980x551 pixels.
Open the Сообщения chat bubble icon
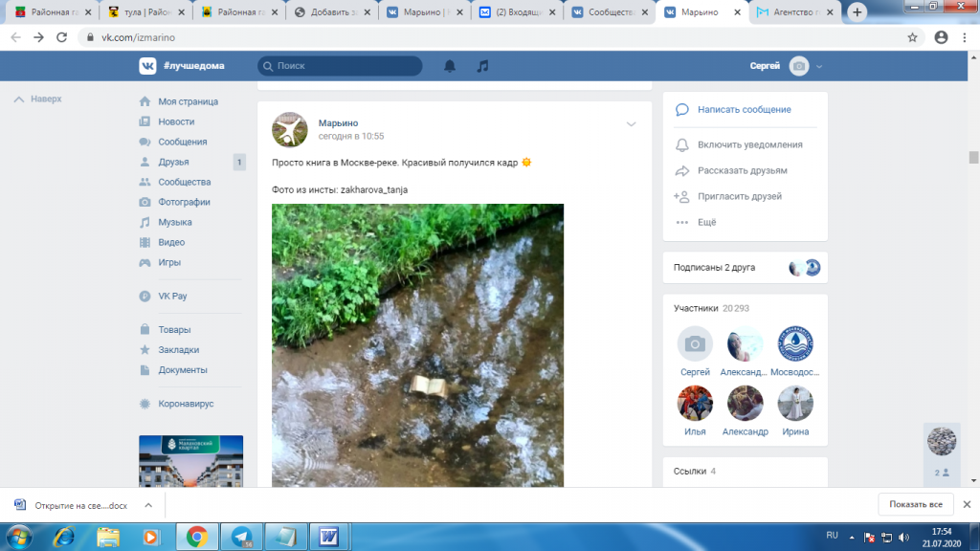[145, 142]
